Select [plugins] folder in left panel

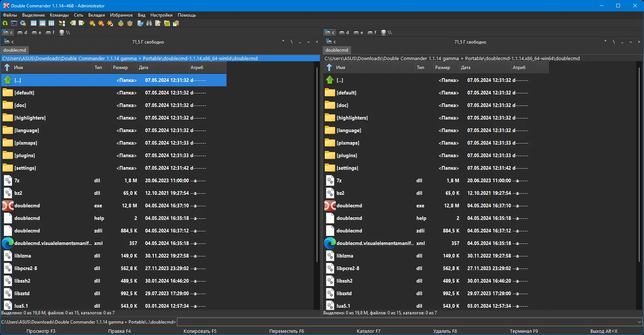(x=114, y=155)
